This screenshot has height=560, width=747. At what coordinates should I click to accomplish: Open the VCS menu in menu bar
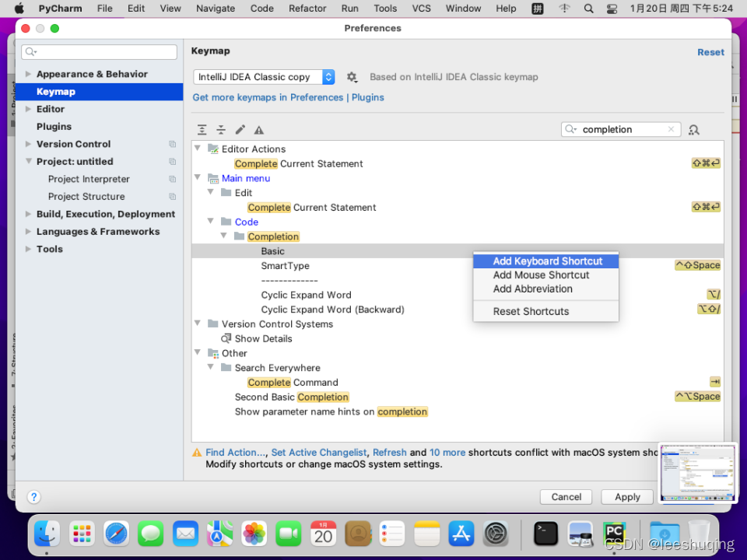click(x=421, y=9)
